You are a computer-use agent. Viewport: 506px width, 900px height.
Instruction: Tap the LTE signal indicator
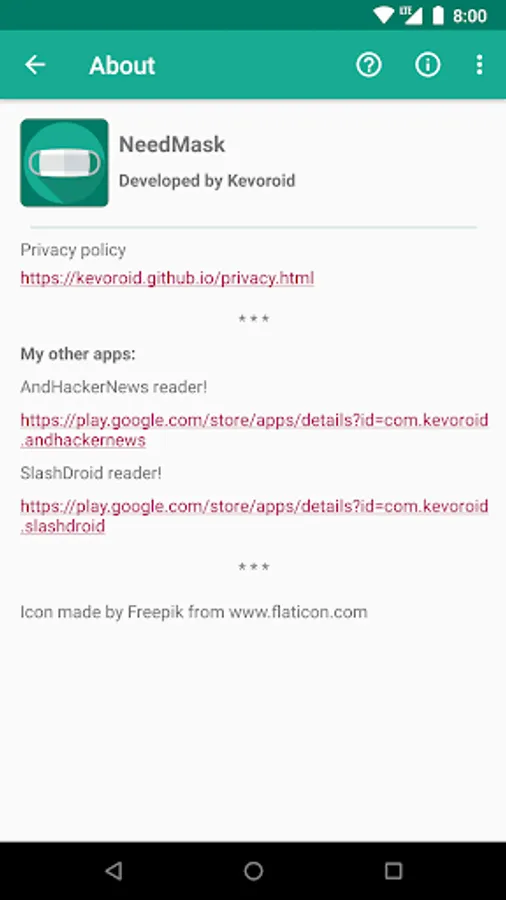click(412, 15)
